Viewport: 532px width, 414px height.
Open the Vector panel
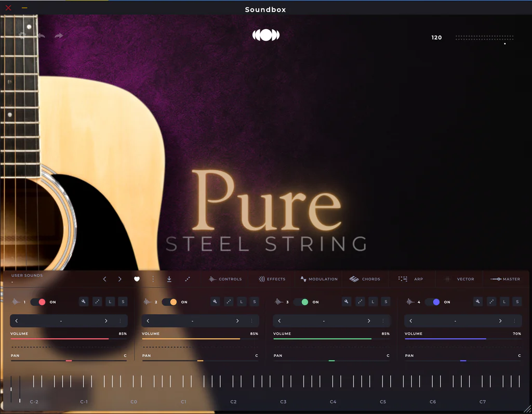click(459, 279)
